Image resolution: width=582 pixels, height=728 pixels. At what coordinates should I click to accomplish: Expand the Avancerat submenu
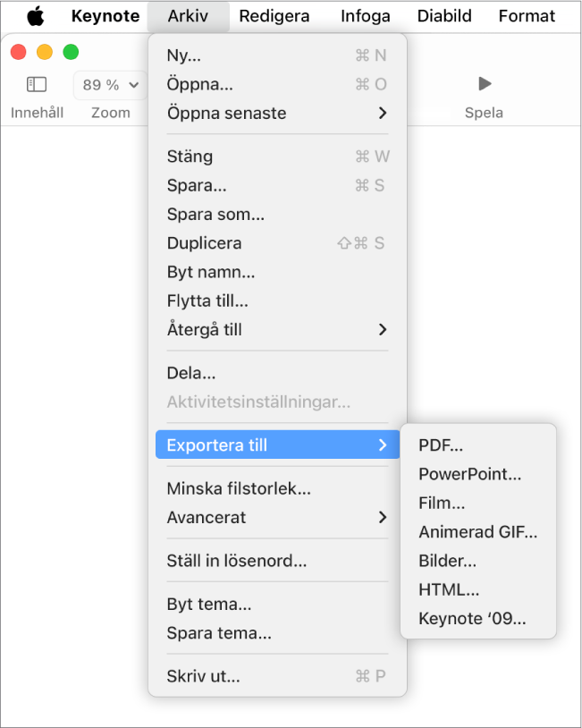(277, 517)
